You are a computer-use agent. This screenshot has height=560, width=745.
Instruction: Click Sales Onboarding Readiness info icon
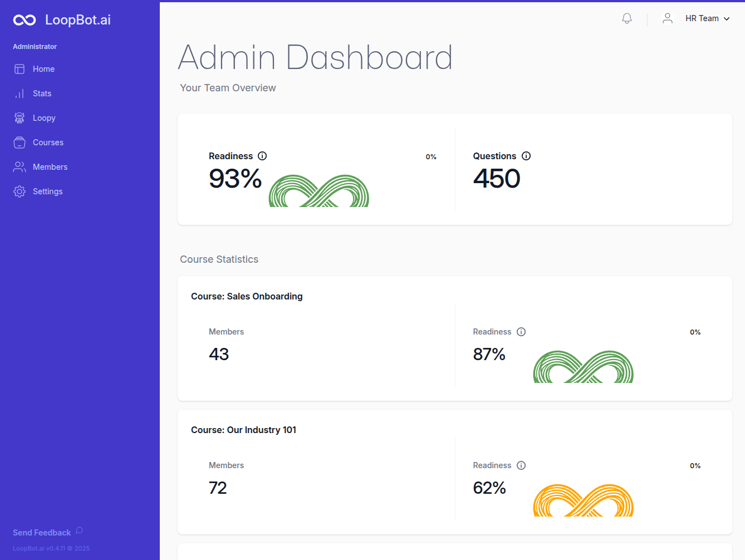521,332
